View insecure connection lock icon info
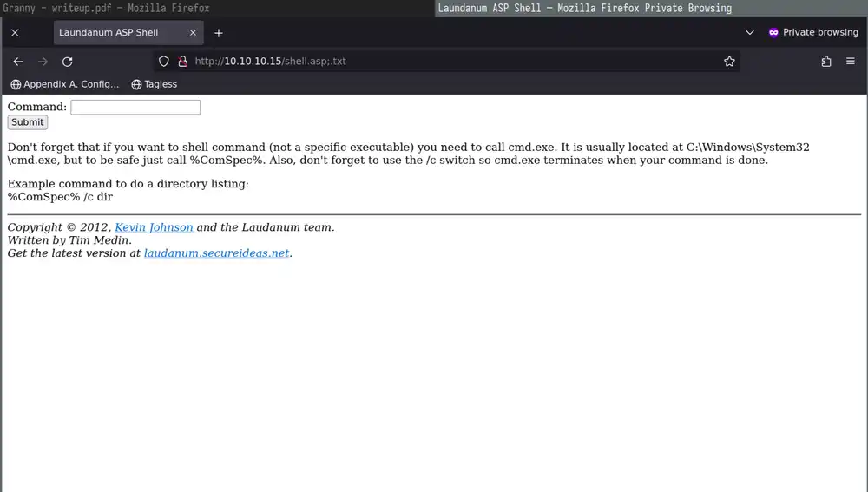Viewport: 868px width, 492px height. tap(182, 62)
